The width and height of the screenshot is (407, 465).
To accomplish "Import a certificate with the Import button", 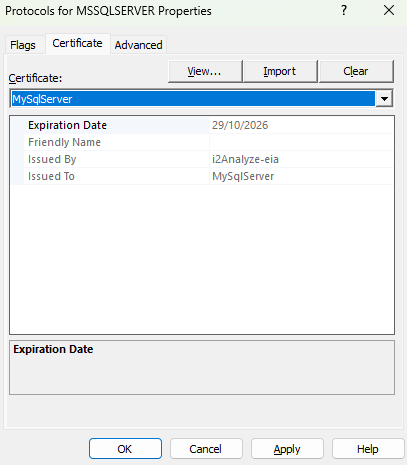I will click(280, 71).
